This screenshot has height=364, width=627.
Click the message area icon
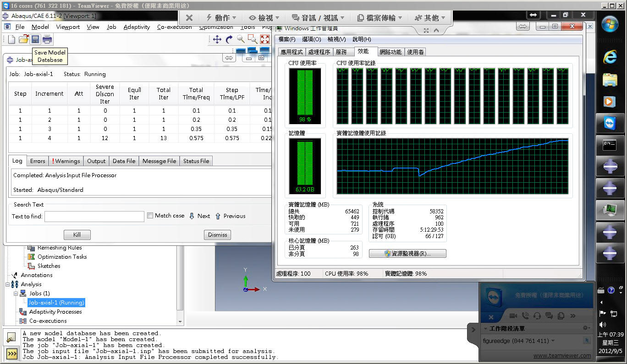click(x=11, y=338)
